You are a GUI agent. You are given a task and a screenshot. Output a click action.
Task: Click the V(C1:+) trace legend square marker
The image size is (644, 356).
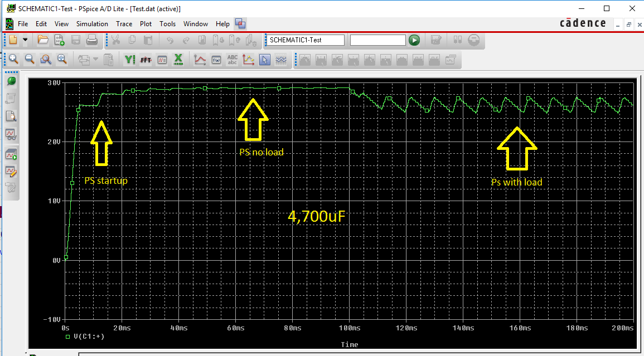(68, 337)
